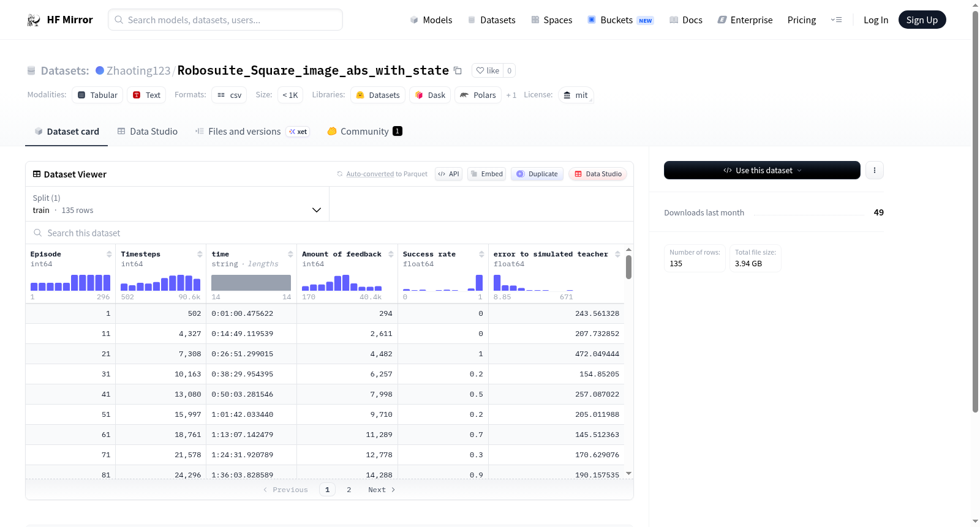Click the time column lengths histogram
This screenshot has width=980, height=527.
pos(251,282)
